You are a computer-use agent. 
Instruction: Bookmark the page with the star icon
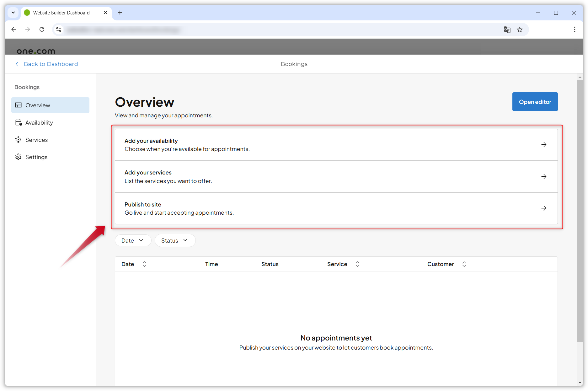[x=520, y=29]
